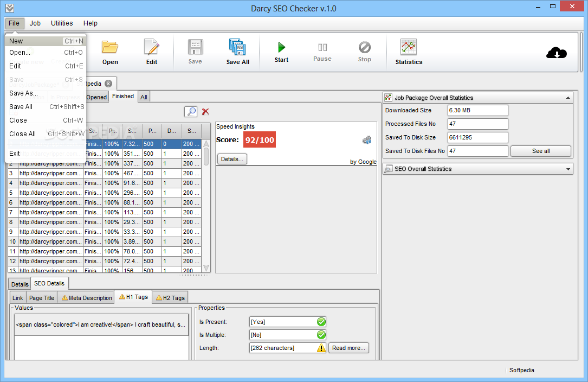Select the SEO Details tab
588x382 pixels.
tap(49, 283)
